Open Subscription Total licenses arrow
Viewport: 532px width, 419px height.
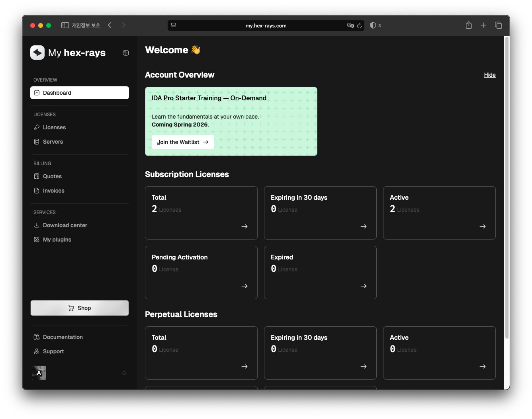[244, 226]
